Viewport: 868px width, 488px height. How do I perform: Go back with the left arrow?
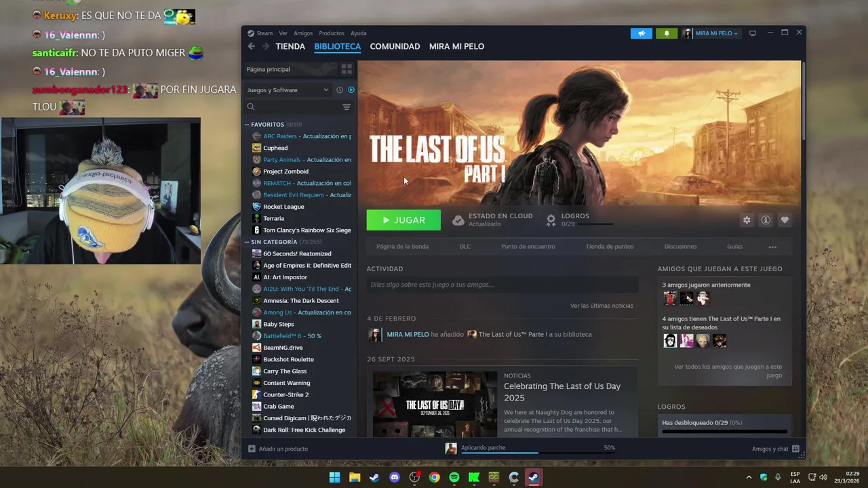point(251,46)
